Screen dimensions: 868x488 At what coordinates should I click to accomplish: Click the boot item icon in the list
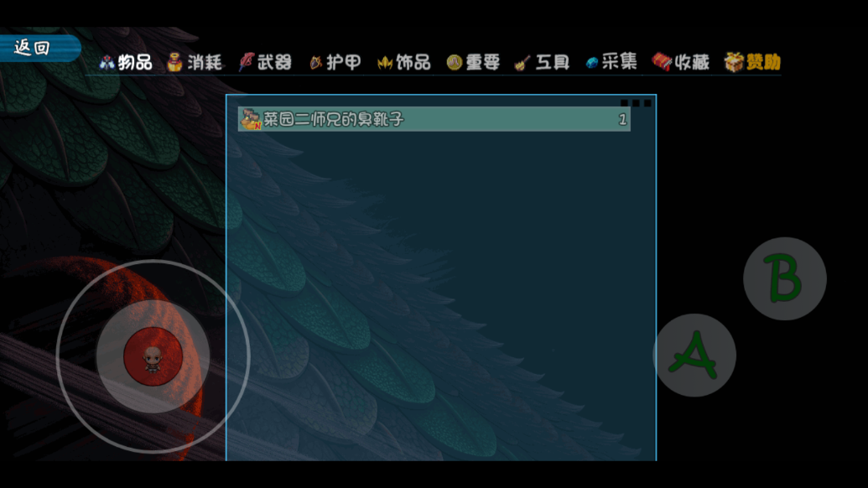251,119
